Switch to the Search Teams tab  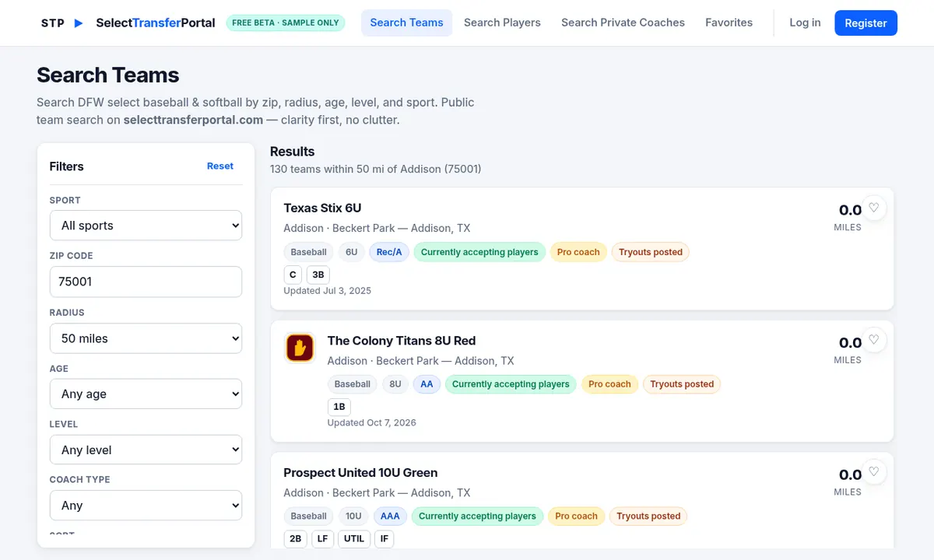click(x=406, y=23)
